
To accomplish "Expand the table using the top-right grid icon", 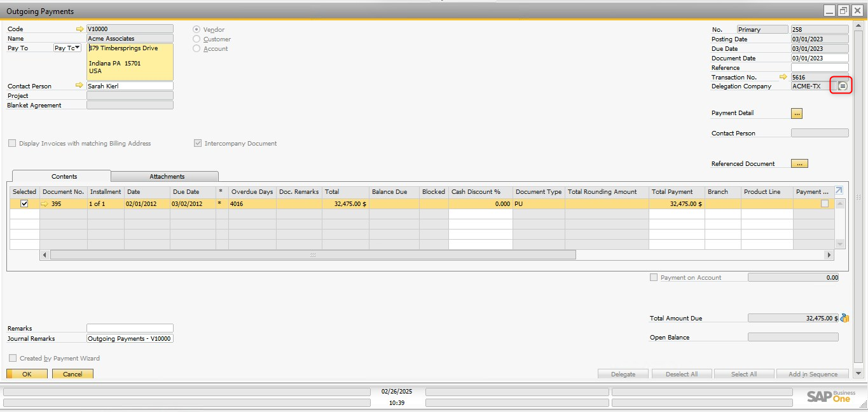I will pos(839,191).
